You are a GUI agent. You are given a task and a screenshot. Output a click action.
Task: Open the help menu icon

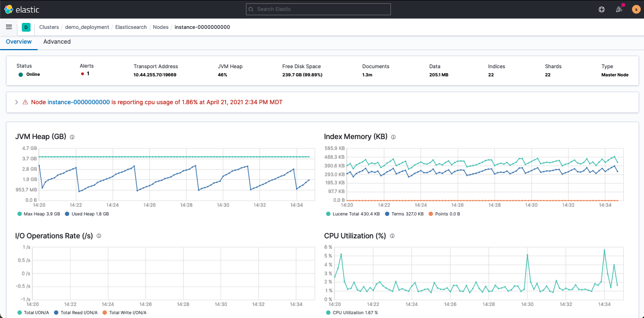[601, 9]
